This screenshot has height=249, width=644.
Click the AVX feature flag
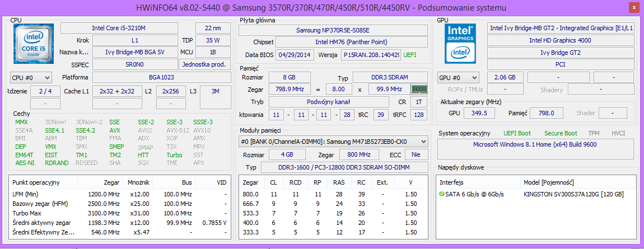(x=115, y=130)
